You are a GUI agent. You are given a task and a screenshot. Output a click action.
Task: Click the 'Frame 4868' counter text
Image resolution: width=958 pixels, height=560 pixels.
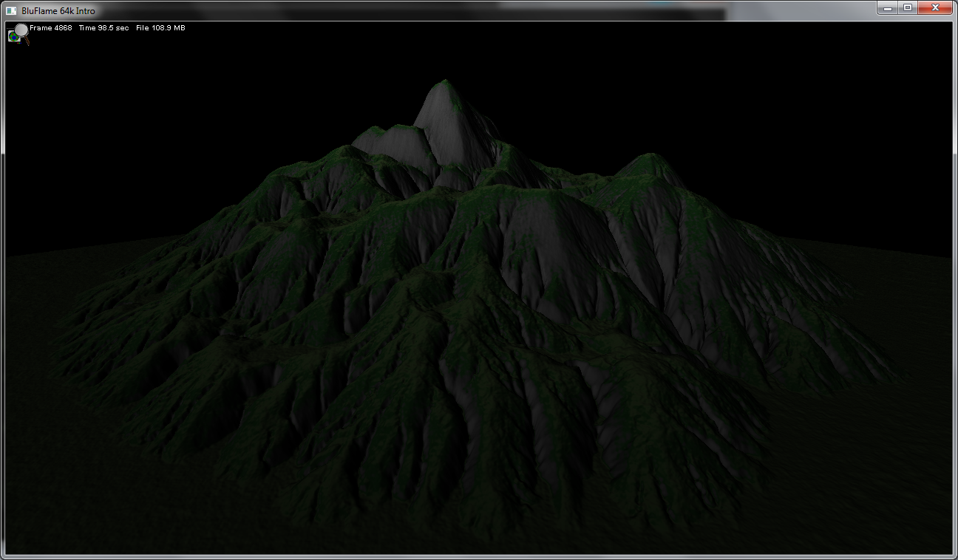tap(51, 28)
